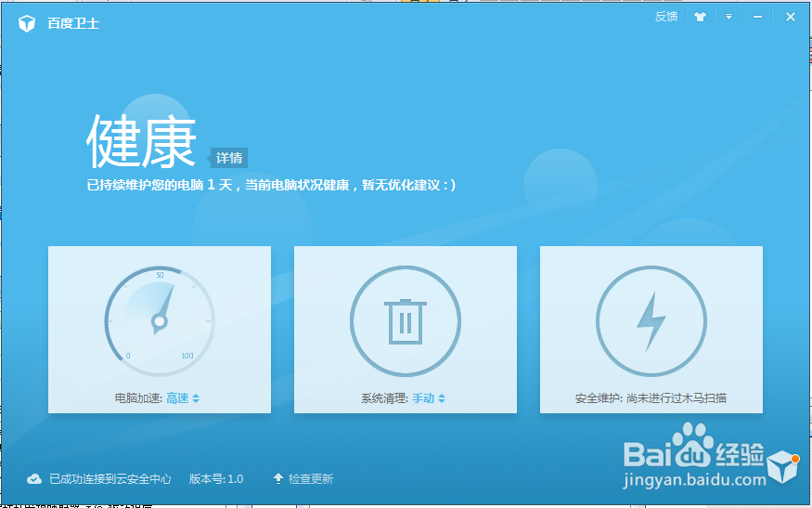Viewport: 812px width, 508px height.
Task: Click the 检查更新 check update link
Action: pyautogui.click(x=311, y=478)
